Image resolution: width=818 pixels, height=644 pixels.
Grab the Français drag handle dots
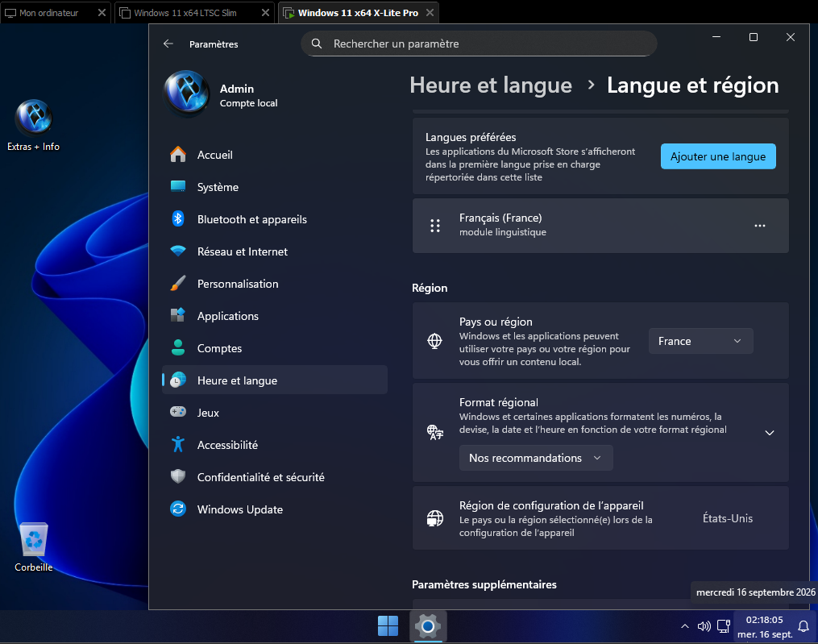tap(435, 226)
